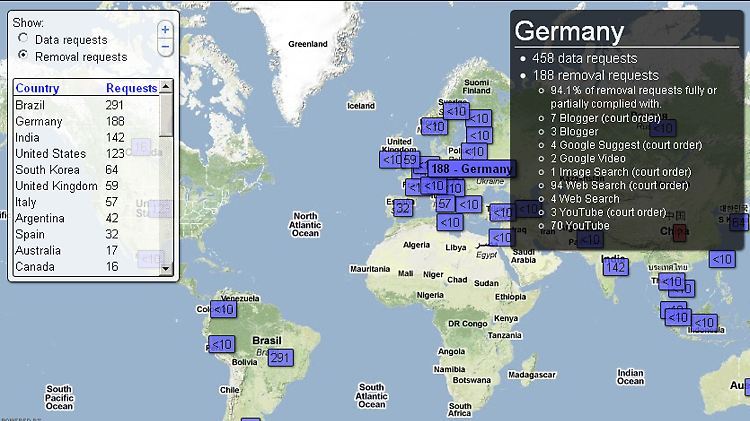
Task: Zoom out the map with minus button
Action: 165,46
